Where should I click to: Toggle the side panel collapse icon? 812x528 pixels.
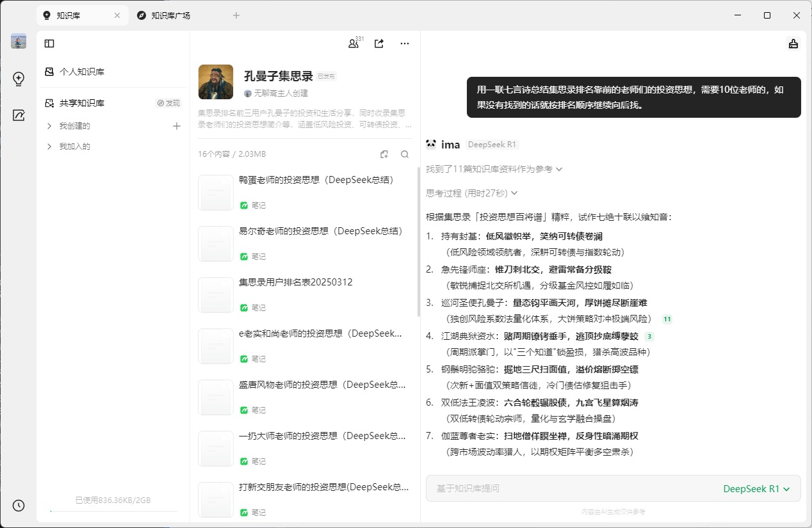[49, 44]
